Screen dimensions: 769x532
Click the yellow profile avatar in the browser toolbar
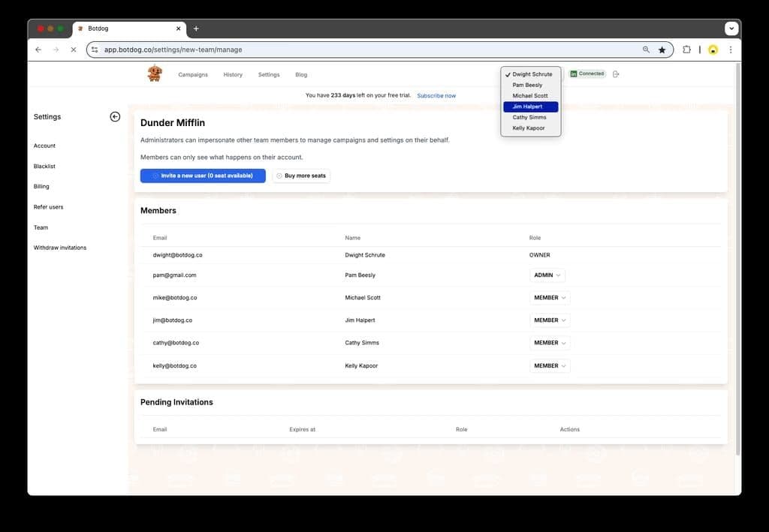click(712, 50)
